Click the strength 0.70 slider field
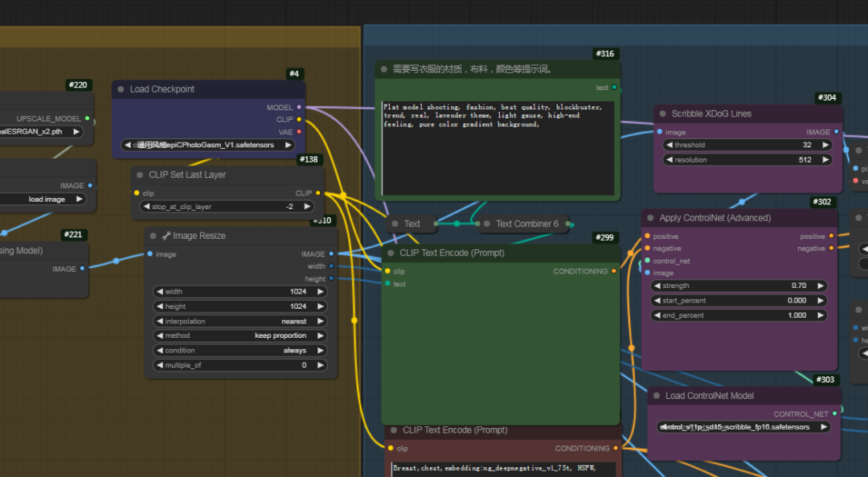The image size is (868, 477). coord(739,286)
